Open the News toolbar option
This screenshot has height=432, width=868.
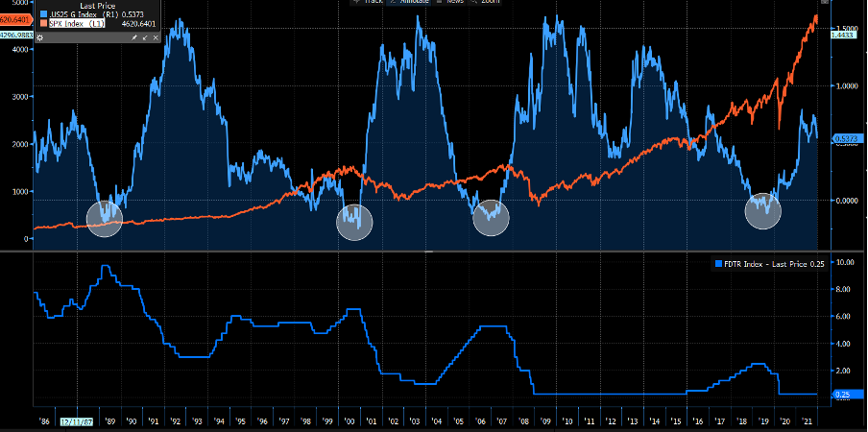coord(449,2)
